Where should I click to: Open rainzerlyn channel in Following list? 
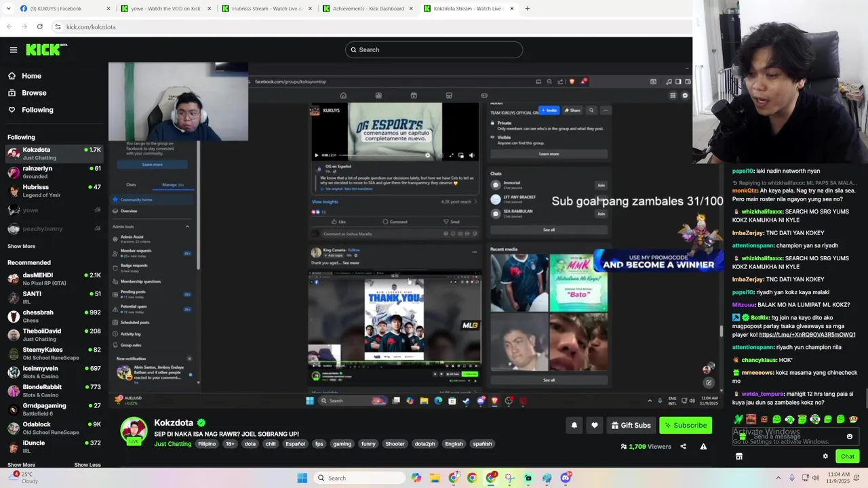click(x=54, y=172)
